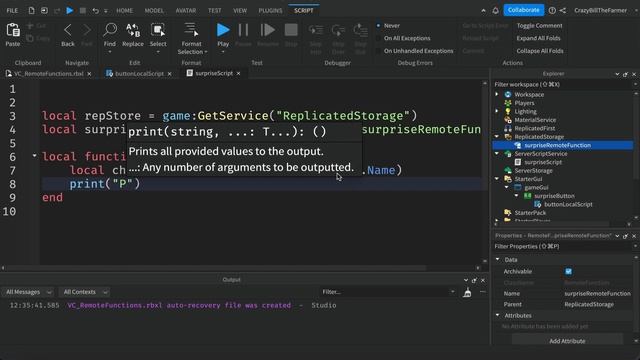640x360 pixels.
Task: Click the Back navigate arrow
Action: [68, 30]
